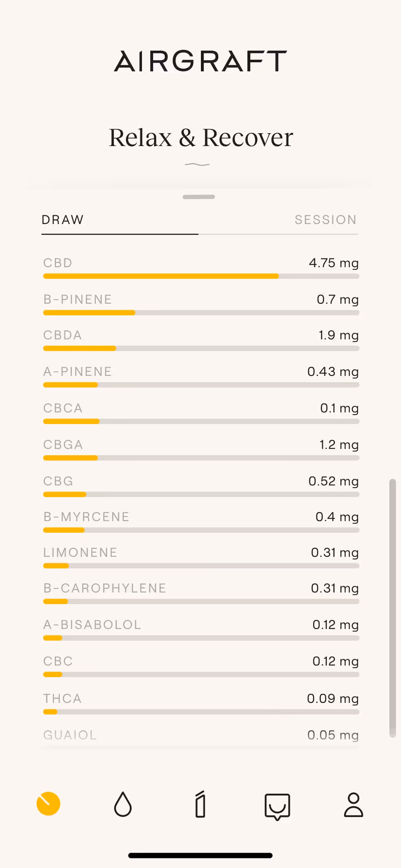Select the CBDA compound row label
The height and width of the screenshot is (868, 401).
point(63,335)
